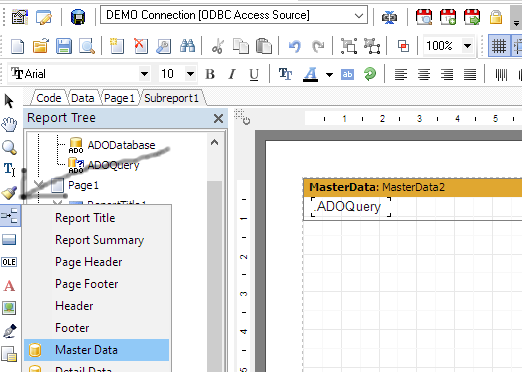Collapse the Page1 tree node
522x372 pixels.
39,184
